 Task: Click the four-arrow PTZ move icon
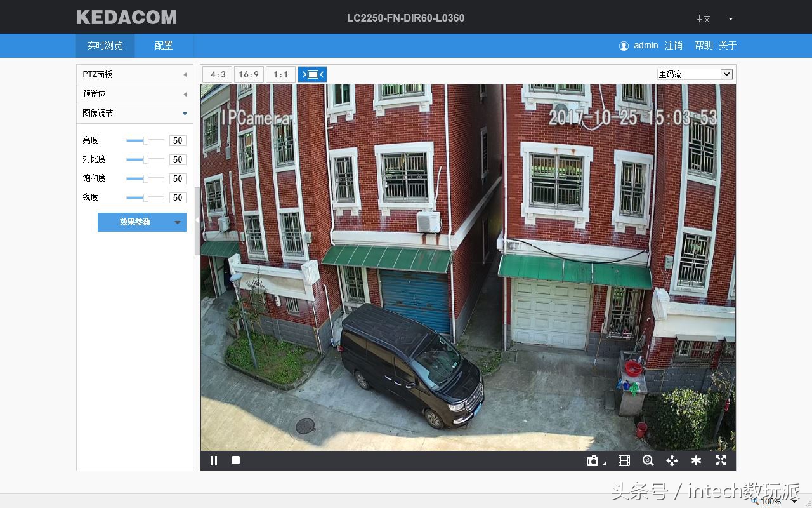tap(672, 461)
